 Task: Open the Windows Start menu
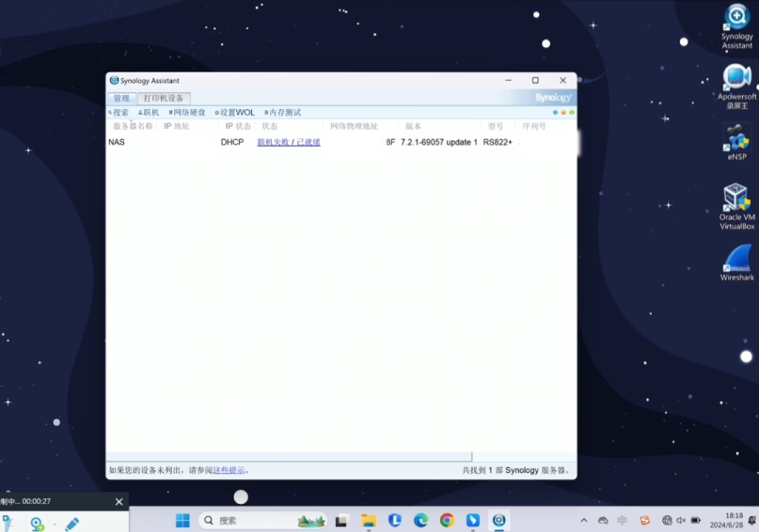pos(182,521)
